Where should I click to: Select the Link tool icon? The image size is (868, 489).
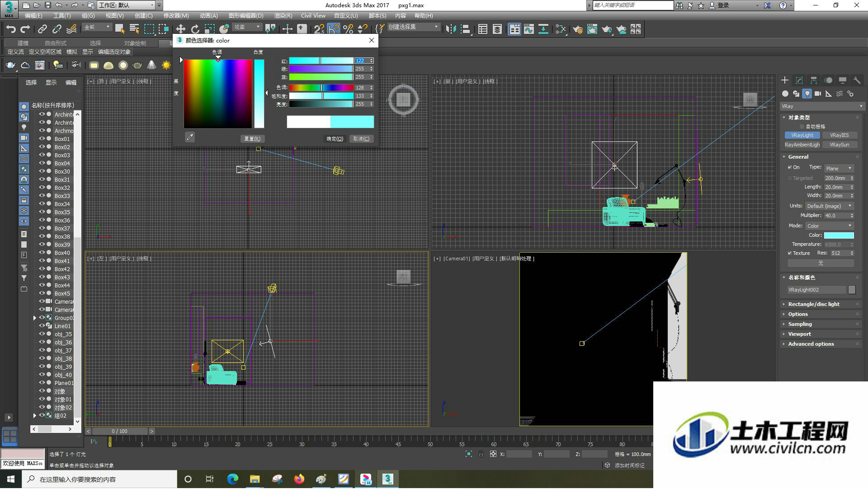pyautogui.click(x=42, y=29)
